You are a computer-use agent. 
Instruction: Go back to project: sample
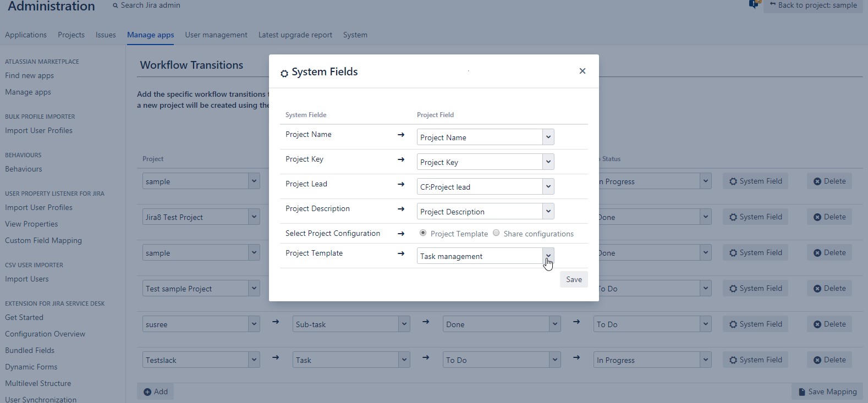[x=813, y=5]
